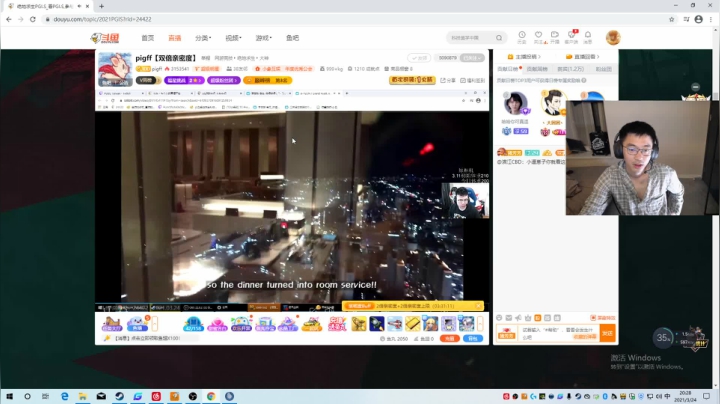The image size is (720, 404).
Task: Bookmark this page with the star icon
Action: [x=671, y=19]
